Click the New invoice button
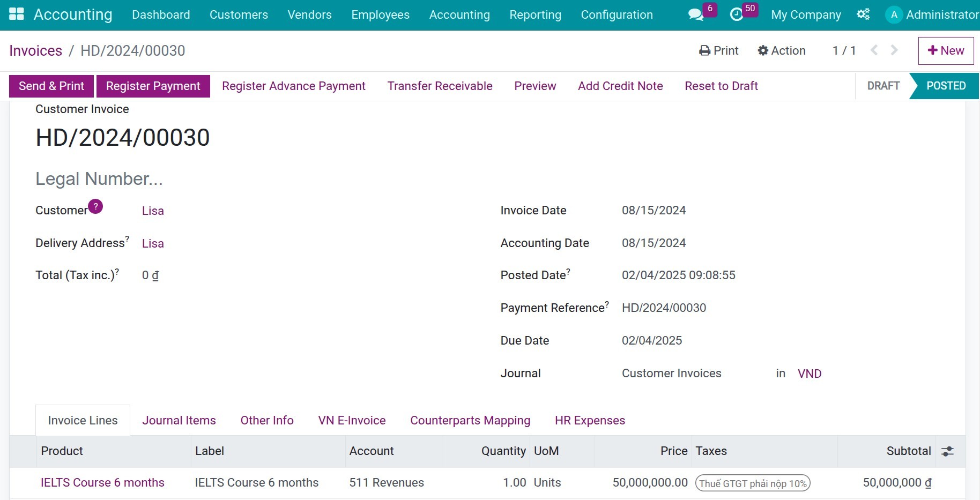 [x=946, y=50]
